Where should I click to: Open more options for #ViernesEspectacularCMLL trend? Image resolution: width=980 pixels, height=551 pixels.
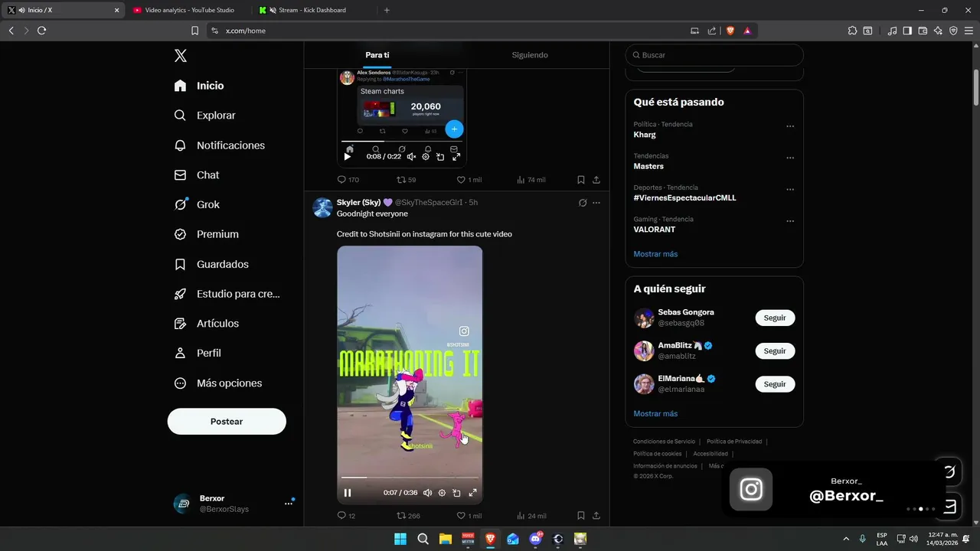[790, 190]
